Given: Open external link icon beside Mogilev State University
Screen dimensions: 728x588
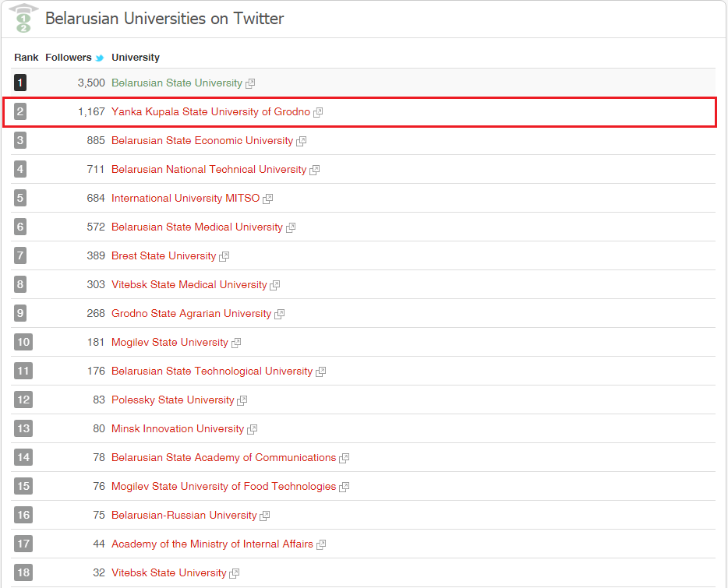Looking at the screenshot, I should [x=236, y=343].
